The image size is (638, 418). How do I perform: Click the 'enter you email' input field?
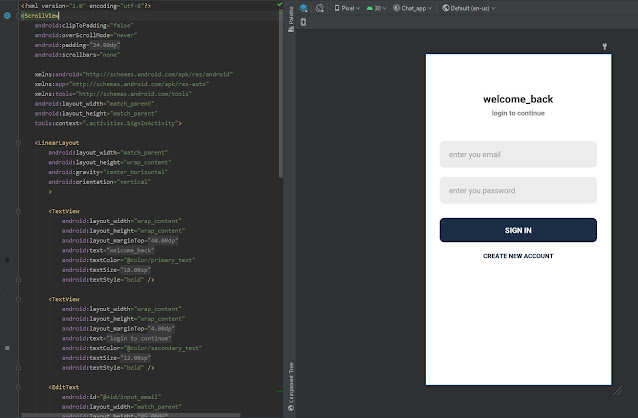tap(518, 154)
